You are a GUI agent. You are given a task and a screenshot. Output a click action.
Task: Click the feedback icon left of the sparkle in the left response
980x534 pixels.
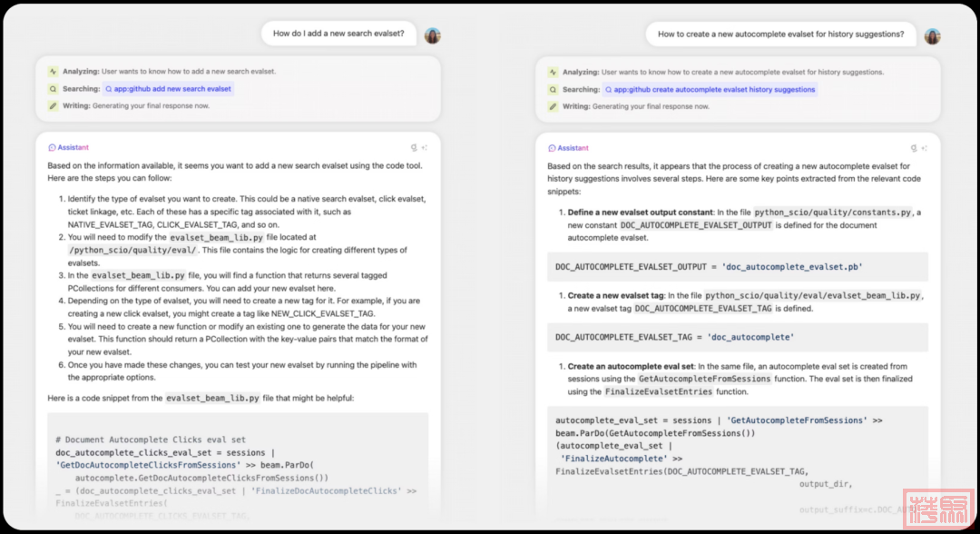click(414, 147)
